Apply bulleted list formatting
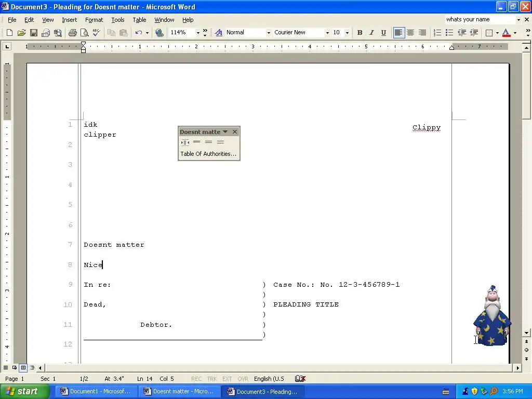Image resolution: width=532 pixels, height=399 pixels. (449, 33)
